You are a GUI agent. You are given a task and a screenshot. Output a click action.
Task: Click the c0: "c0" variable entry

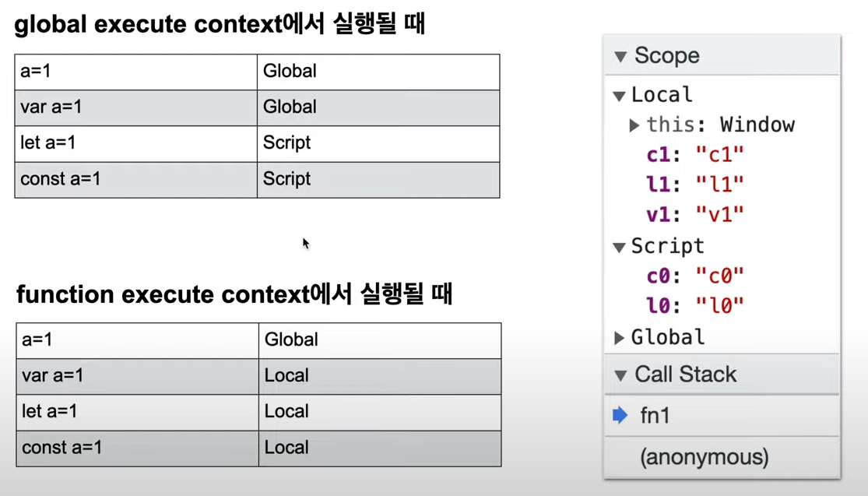pyautogui.click(x=694, y=276)
